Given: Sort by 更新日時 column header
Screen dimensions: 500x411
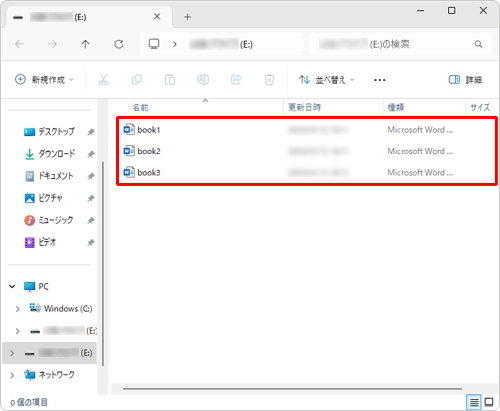Looking at the screenshot, I should [304, 107].
